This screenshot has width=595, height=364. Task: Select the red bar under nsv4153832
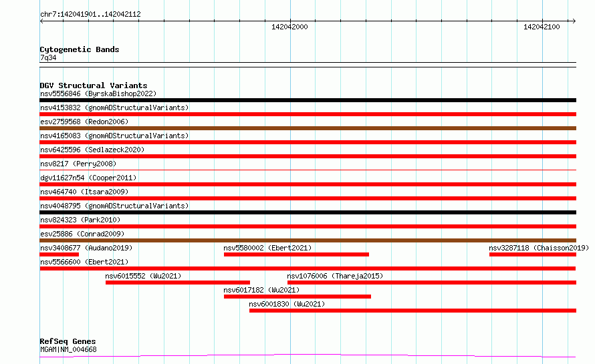coord(308,114)
